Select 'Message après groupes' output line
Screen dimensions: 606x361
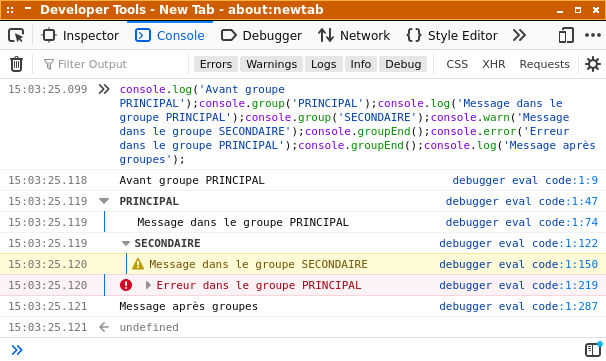[x=189, y=306]
